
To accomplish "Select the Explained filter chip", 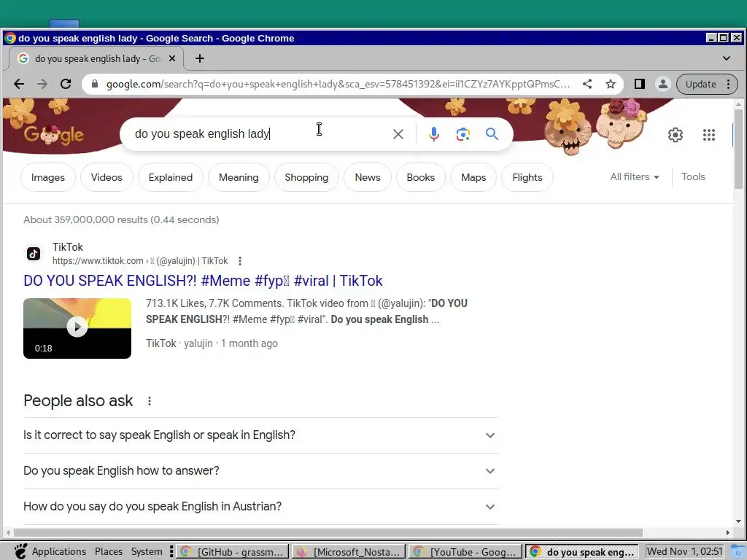I will coord(171,178).
